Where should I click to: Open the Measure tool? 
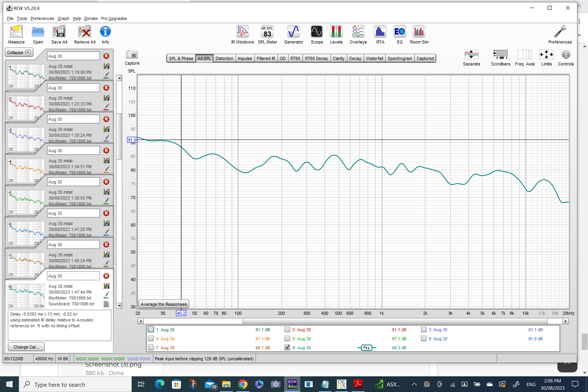point(16,35)
